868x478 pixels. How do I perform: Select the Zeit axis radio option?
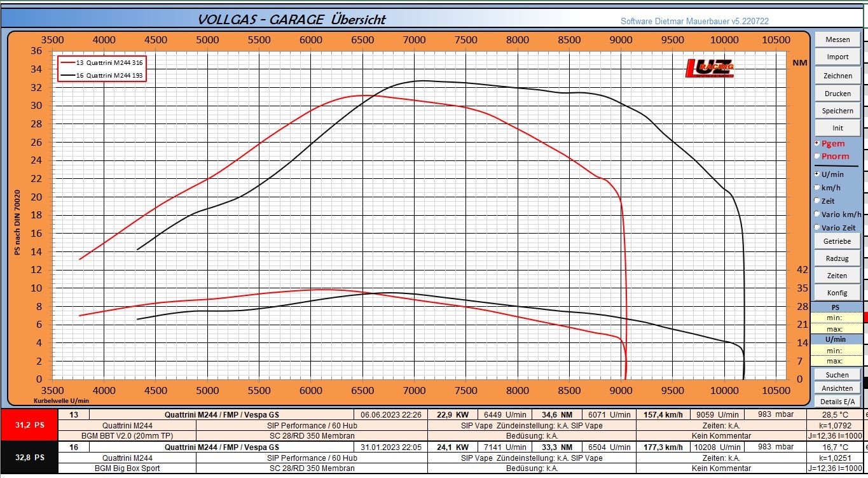817,200
